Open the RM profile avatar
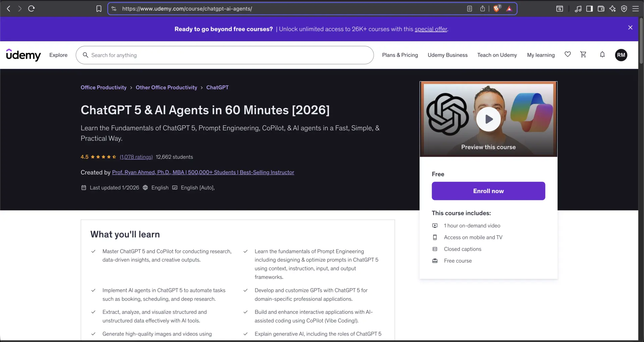The height and width of the screenshot is (342, 644). click(x=621, y=55)
